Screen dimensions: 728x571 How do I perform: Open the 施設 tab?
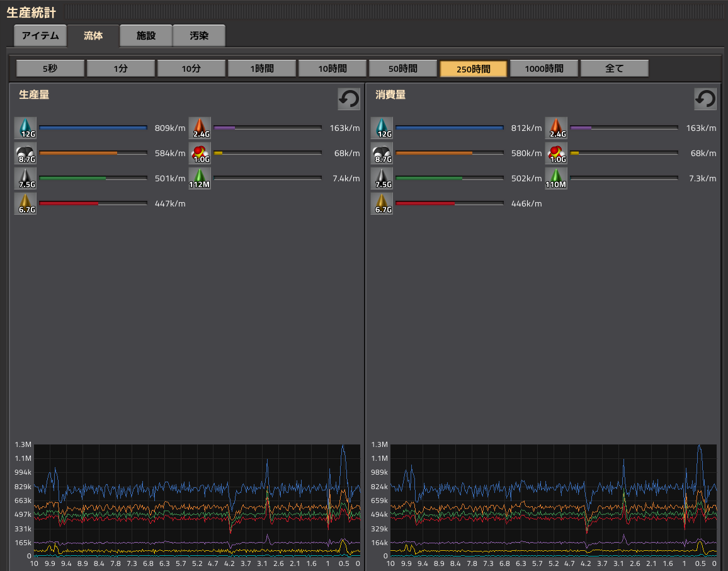146,36
